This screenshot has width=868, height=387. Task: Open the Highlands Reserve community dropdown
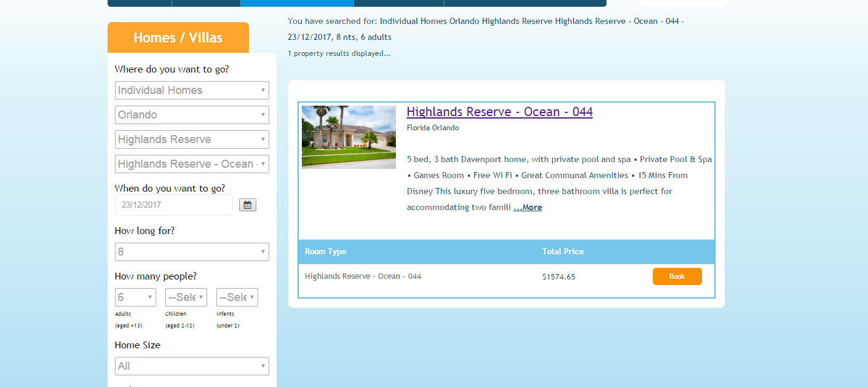click(x=192, y=139)
